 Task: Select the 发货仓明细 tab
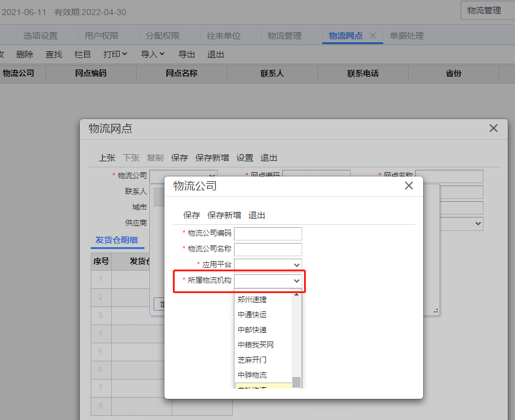pos(117,240)
